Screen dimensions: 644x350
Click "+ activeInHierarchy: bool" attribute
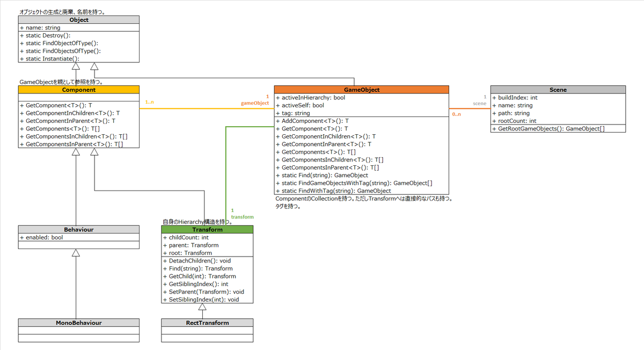310,98
